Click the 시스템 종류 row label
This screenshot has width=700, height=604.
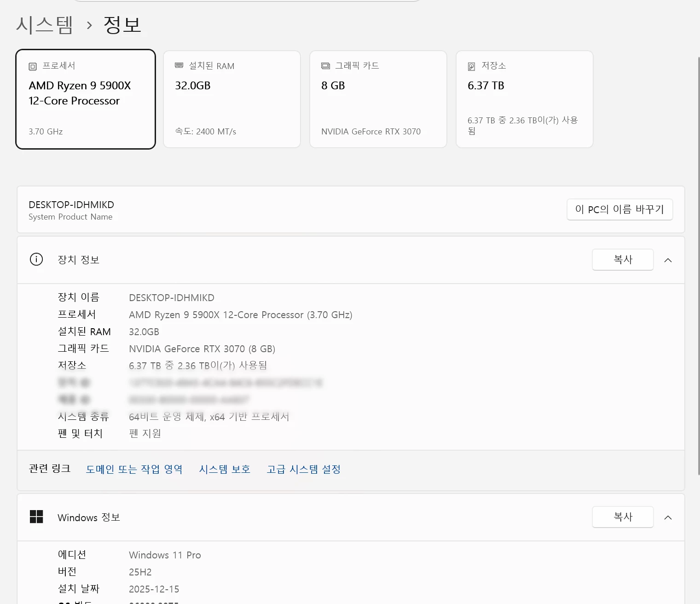83,416
